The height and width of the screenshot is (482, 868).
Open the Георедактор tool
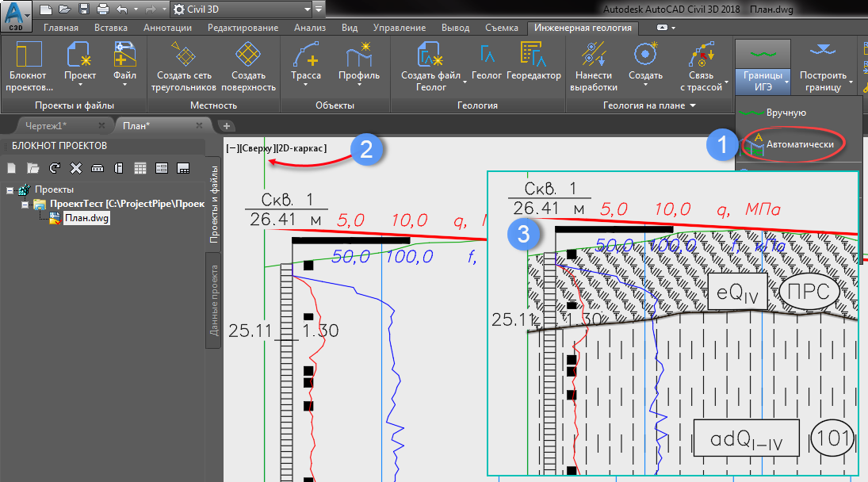click(533, 61)
